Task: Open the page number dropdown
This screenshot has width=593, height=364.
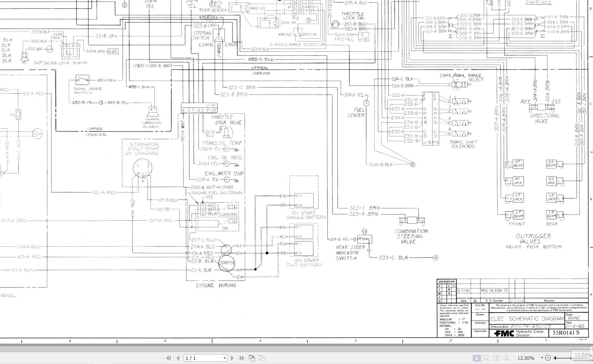Action: (x=224, y=358)
